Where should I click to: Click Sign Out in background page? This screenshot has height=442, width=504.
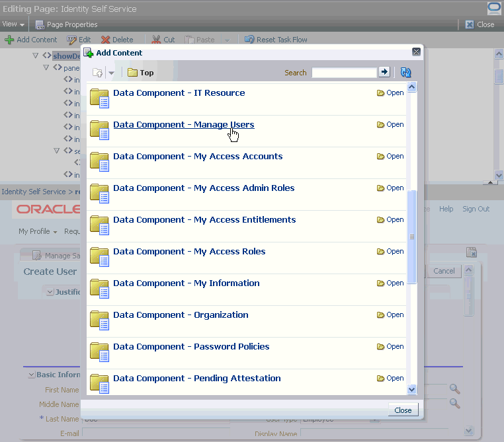click(476, 209)
